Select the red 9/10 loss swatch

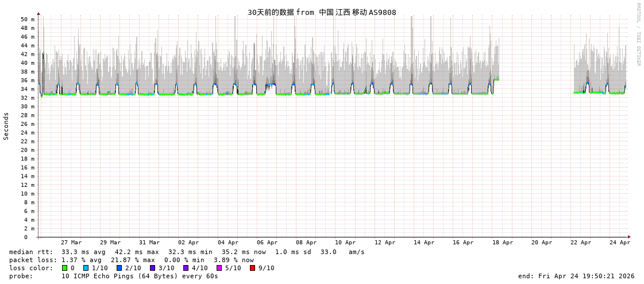click(x=252, y=268)
